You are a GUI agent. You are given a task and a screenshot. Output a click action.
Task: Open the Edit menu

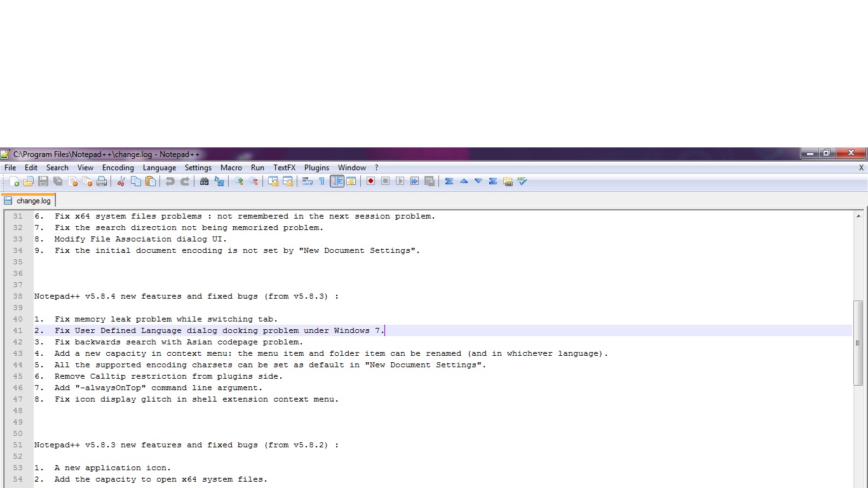pyautogui.click(x=31, y=168)
